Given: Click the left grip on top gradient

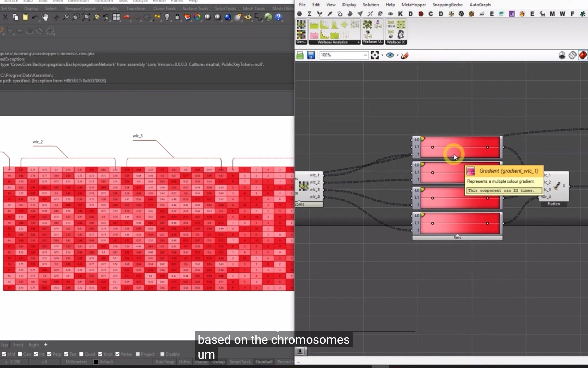Looking at the screenshot, I should coord(432,147).
